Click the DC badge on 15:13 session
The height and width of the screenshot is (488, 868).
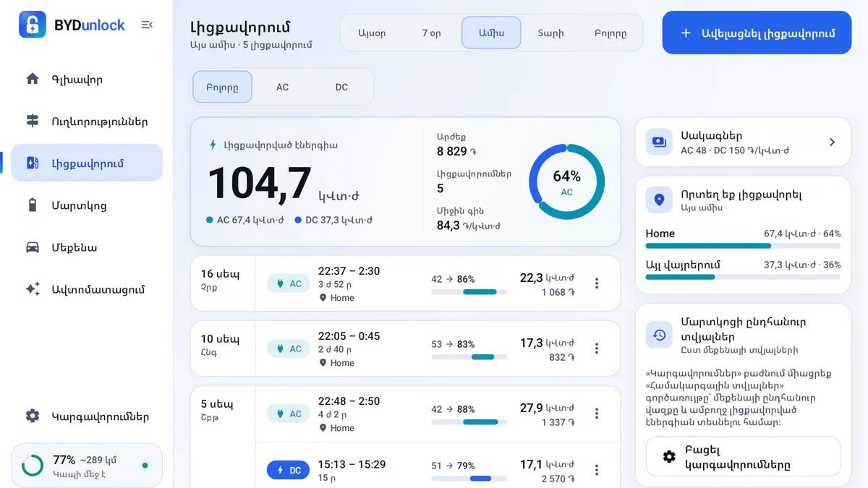pyautogui.click(x=288, y=470)
